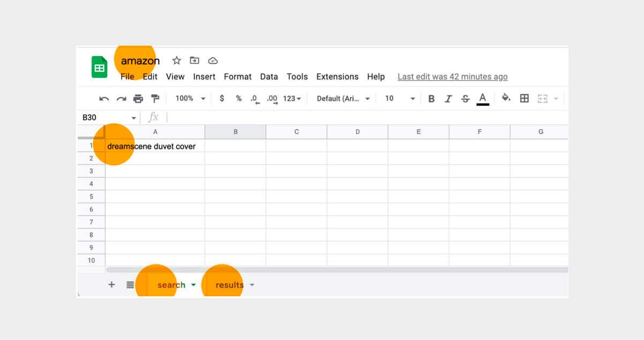Screen dimensions: 644x340
Task: Select column D header
Action: (x=357, y=132)
